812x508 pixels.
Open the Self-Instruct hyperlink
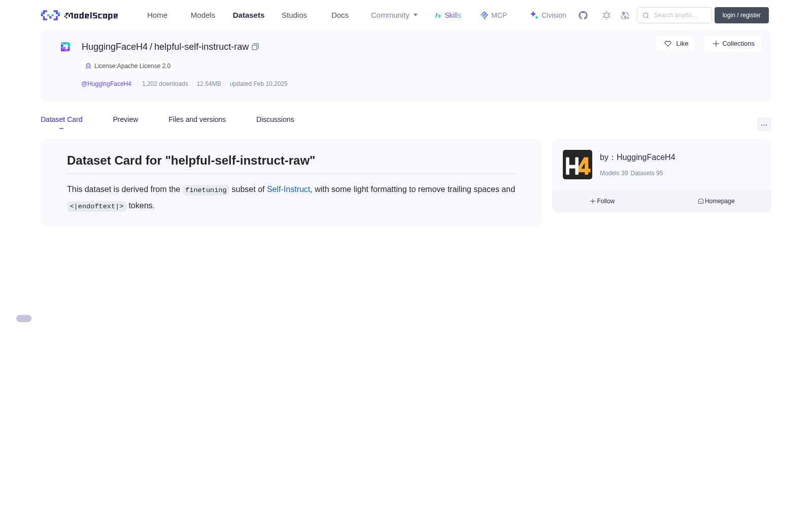click(x=288, y=189)
